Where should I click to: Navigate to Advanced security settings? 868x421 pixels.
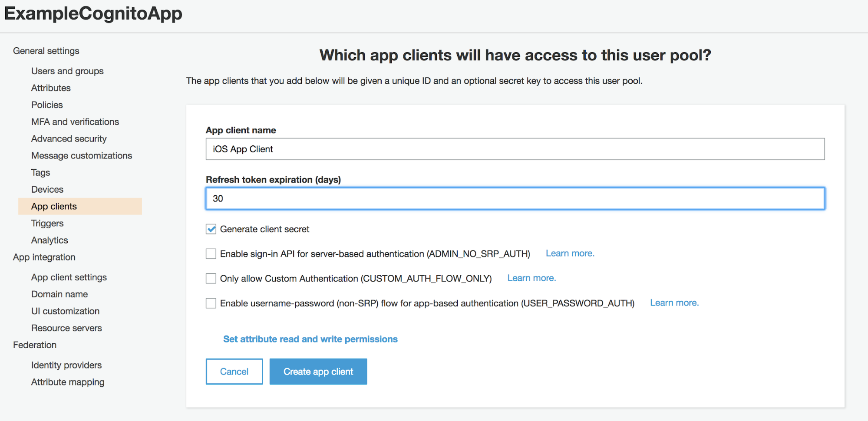coord(69,138)
